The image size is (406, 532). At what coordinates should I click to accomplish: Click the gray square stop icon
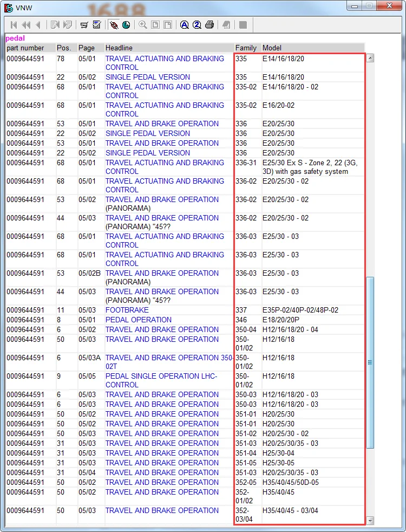pos(243,25)
